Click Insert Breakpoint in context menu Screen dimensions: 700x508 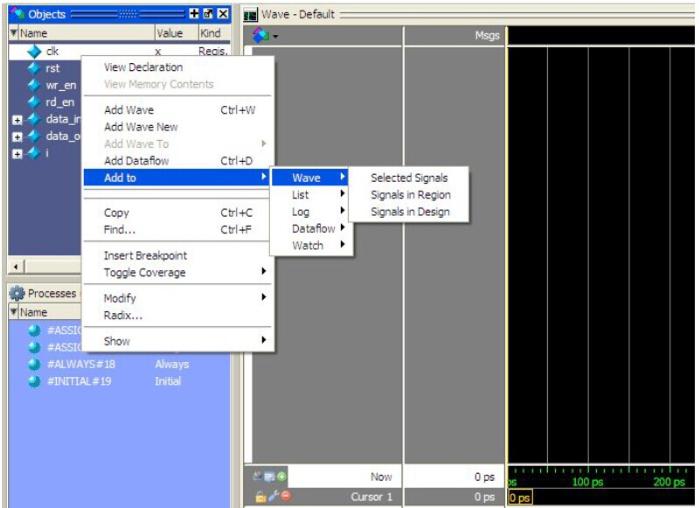pyautogui.click(x=145, y=255)
